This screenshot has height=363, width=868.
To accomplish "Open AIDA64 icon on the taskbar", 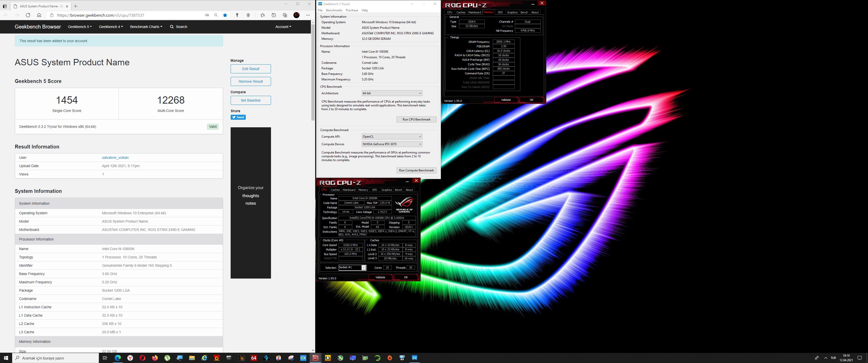I will click(254, 358).
